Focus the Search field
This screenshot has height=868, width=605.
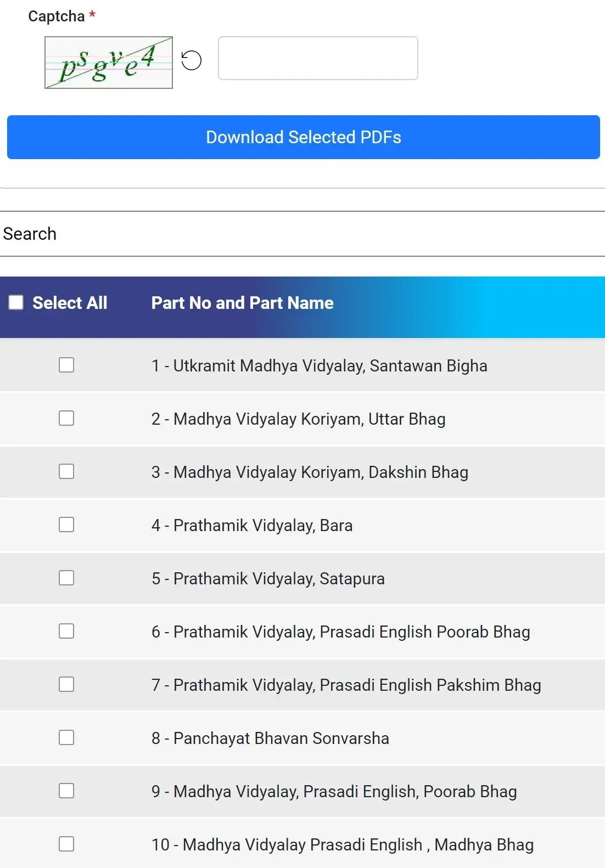(302, 234)
